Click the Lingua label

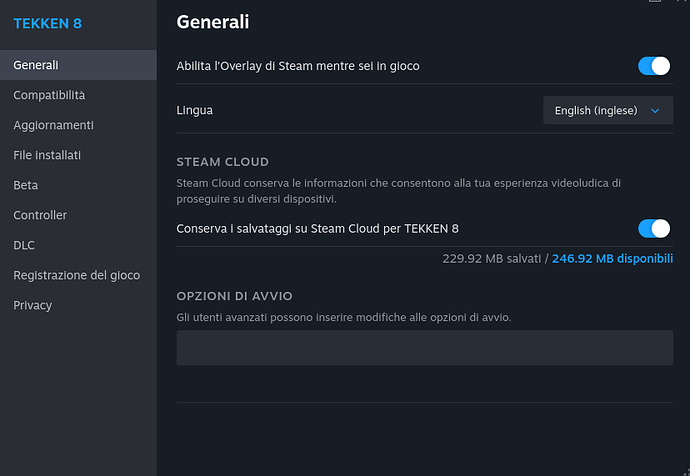[x=195, y=110]
